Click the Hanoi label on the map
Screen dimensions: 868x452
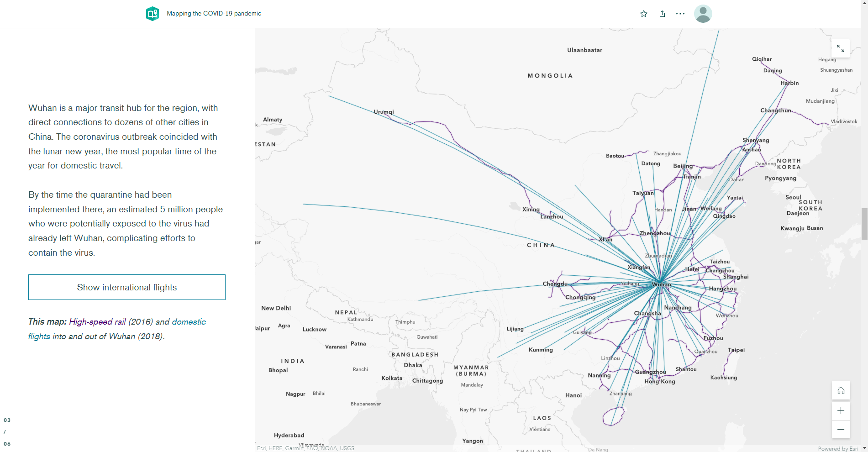click(573, 395)
